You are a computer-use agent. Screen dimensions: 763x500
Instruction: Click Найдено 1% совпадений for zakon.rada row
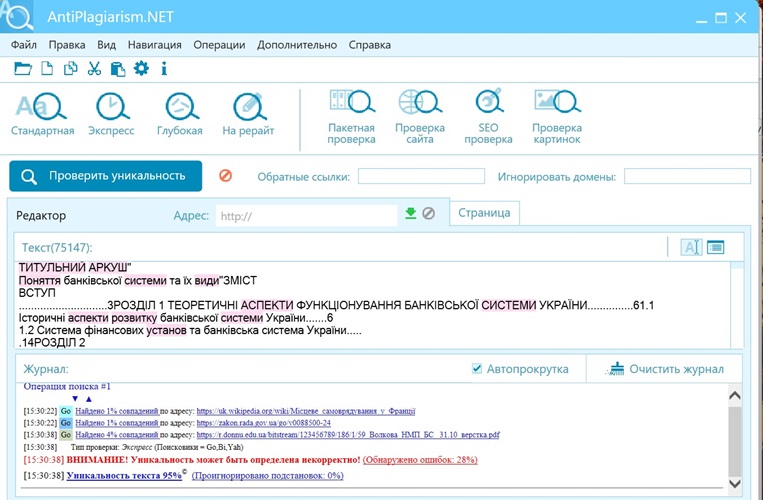tap(117, 423)
